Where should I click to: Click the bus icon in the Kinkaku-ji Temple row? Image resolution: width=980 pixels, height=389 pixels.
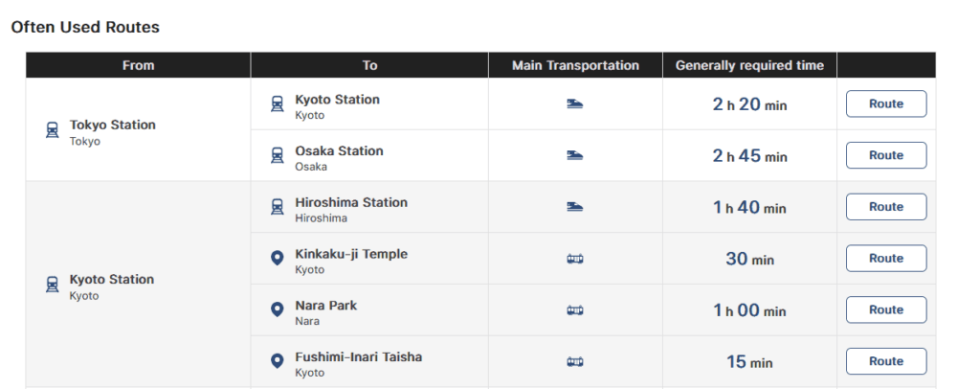pos(575,259)
